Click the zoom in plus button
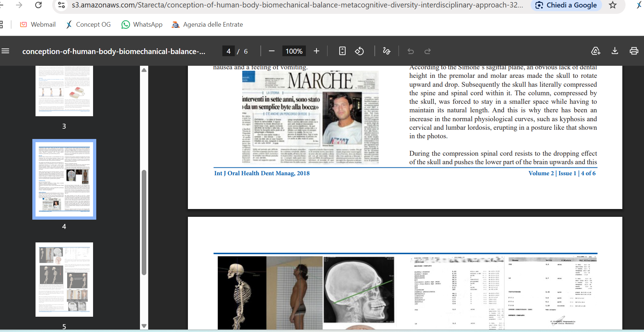Image resolution: width=644 pixels, height=332 pixels. (316, 51)
